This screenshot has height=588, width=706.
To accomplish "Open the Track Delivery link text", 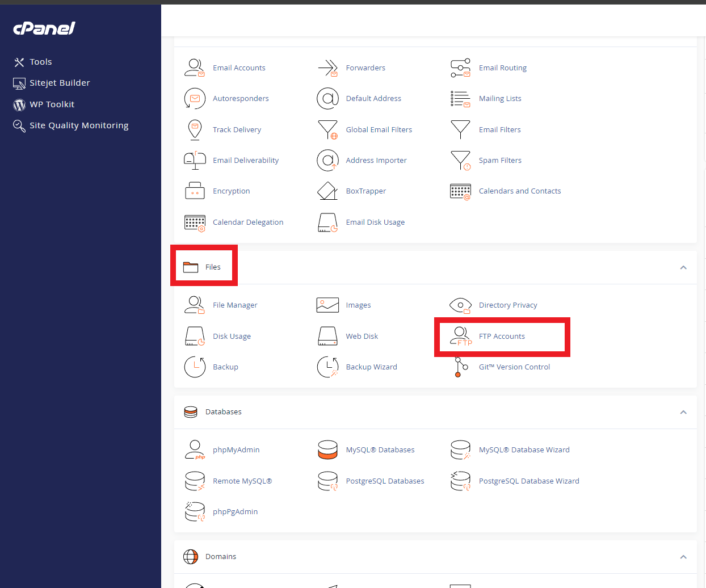I will coord(237,129).
